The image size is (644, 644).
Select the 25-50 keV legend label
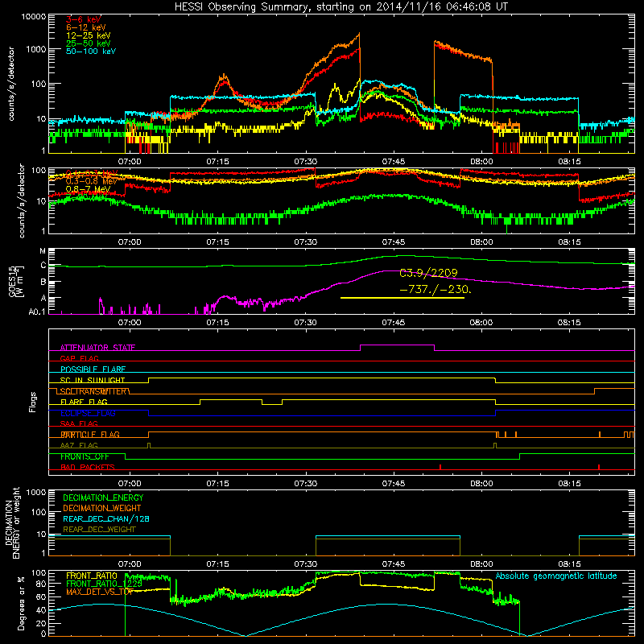88,43
